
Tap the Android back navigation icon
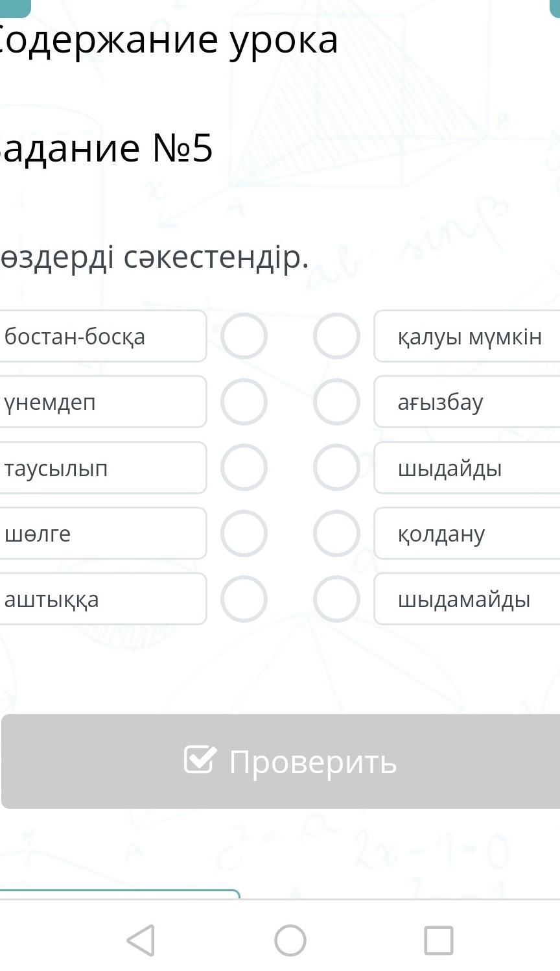[x=141, y=940]
